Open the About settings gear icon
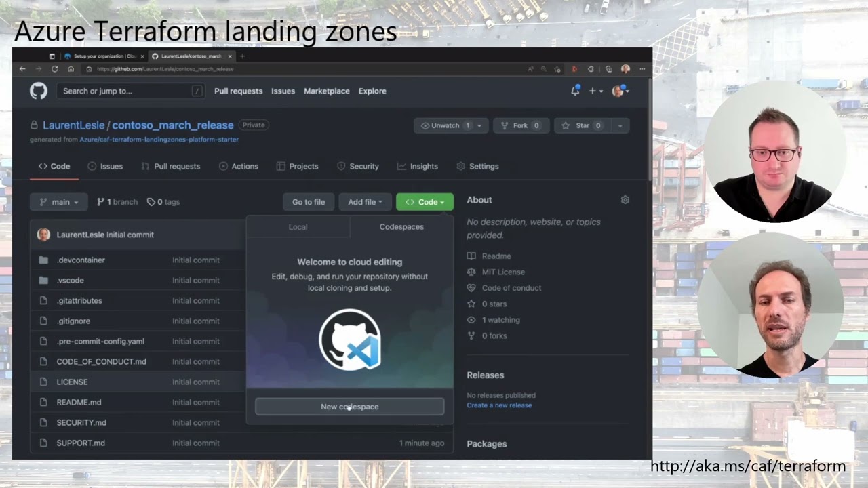 (x=625, y=200)
